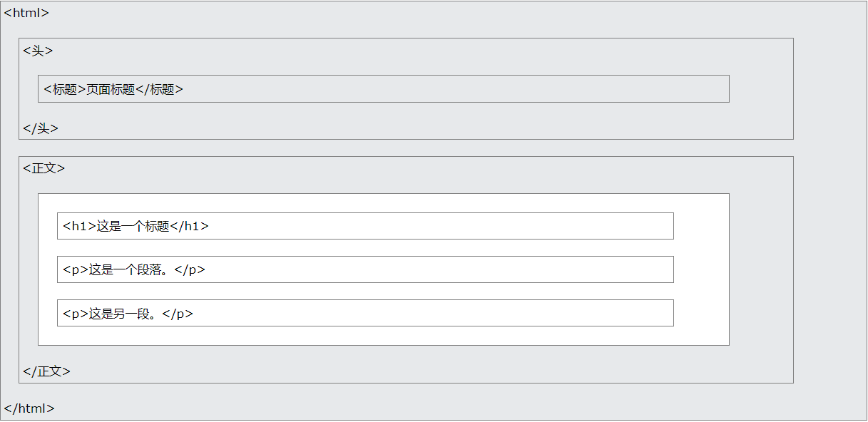
Task: Select the opening <正文> tag
Action: click(44, 168)
